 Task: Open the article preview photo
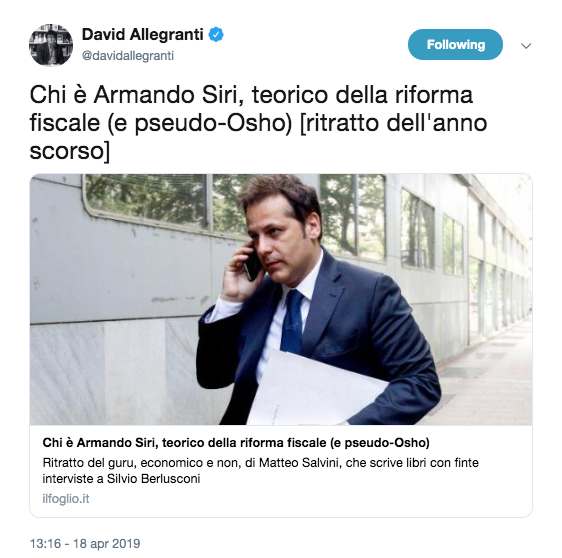281,299
